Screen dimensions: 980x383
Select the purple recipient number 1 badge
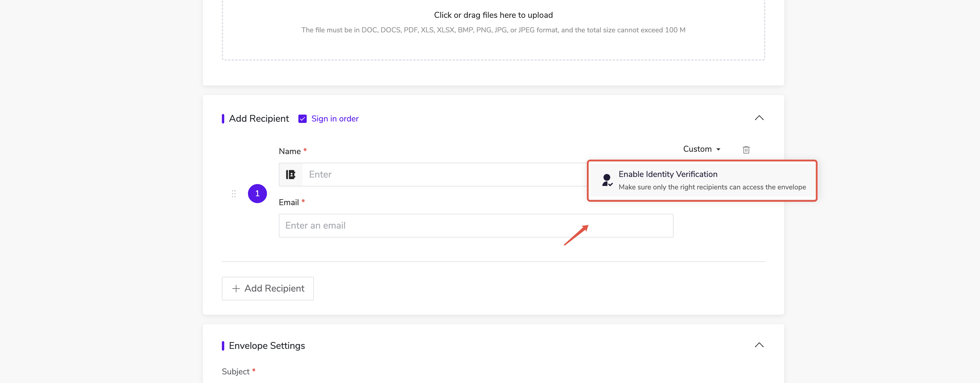(x=257, y=193)
